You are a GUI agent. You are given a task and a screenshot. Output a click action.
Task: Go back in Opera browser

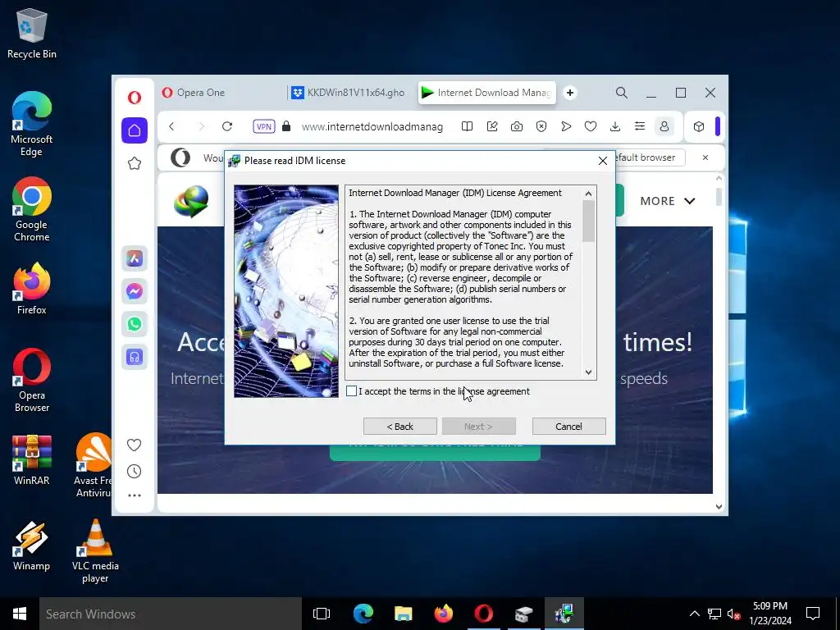(171, 126)
